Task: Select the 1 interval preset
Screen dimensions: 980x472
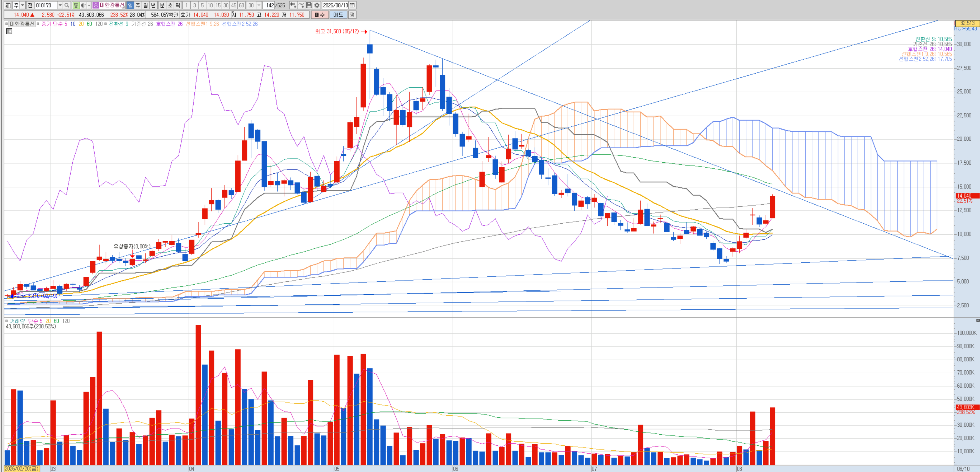Action: coord(186,5)
